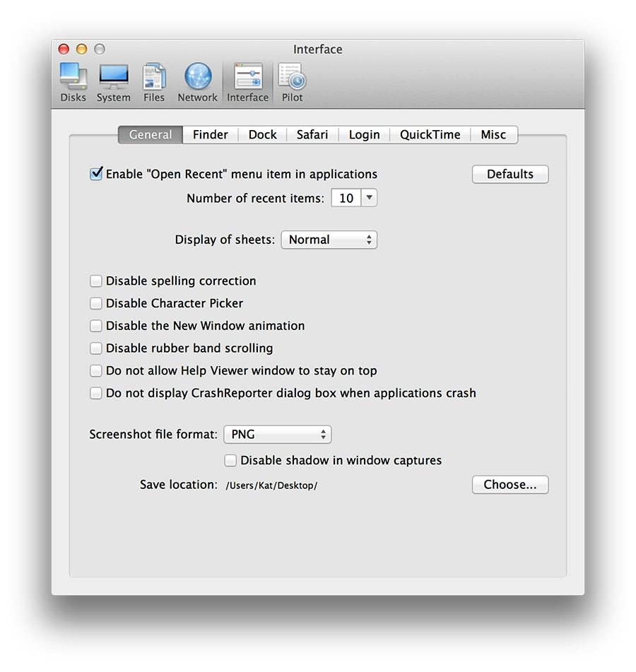Open the Pilot toolbar section
The width and height of the screenshot is (636, 672).
tap(293, 83)
